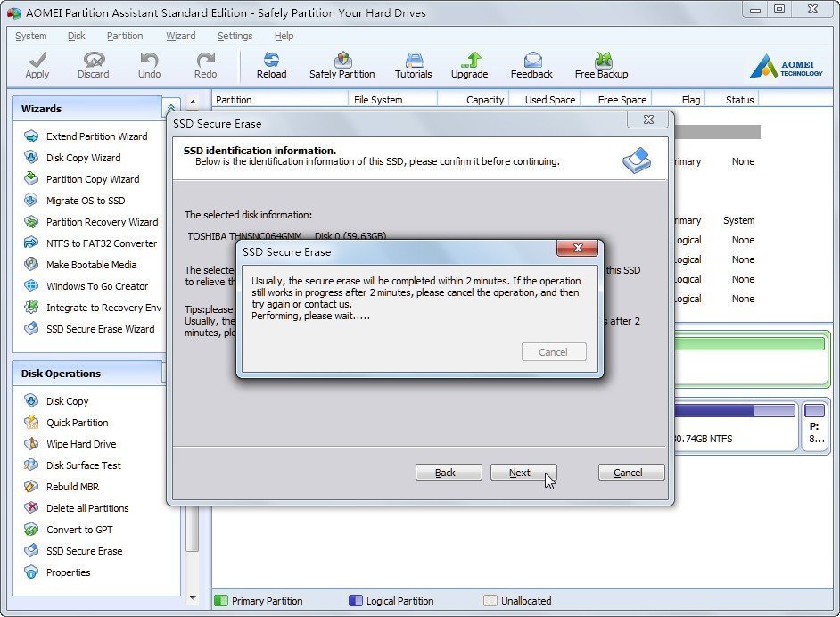Viewport: 840px width, 617px height.
Task: Click the Primary Partition legend swatch
Action: point(221,600)
